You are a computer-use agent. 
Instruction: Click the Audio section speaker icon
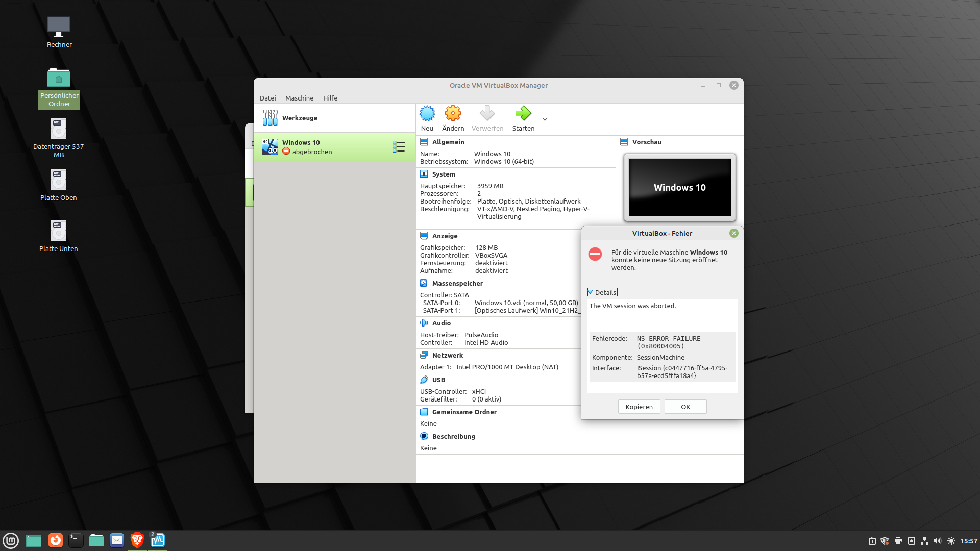tap(424, 323)
